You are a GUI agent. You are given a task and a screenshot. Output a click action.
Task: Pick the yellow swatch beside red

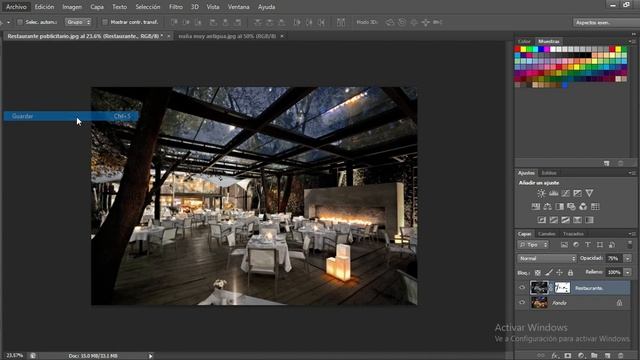click(523, 49)
